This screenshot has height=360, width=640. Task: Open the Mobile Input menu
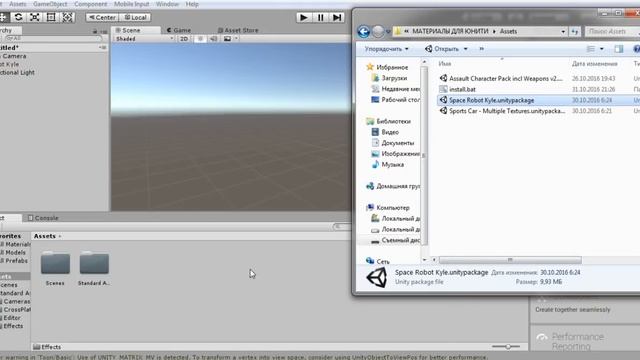[x=131, y=4]
